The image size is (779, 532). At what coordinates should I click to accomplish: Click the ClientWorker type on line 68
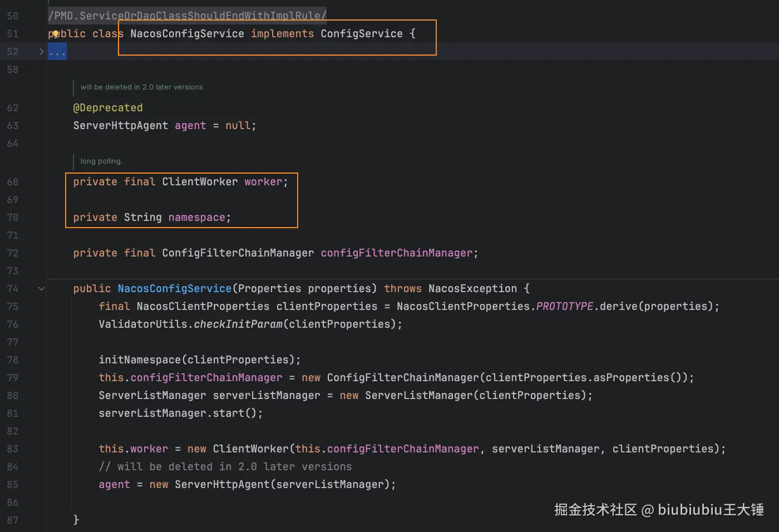(x=200, y=181)
